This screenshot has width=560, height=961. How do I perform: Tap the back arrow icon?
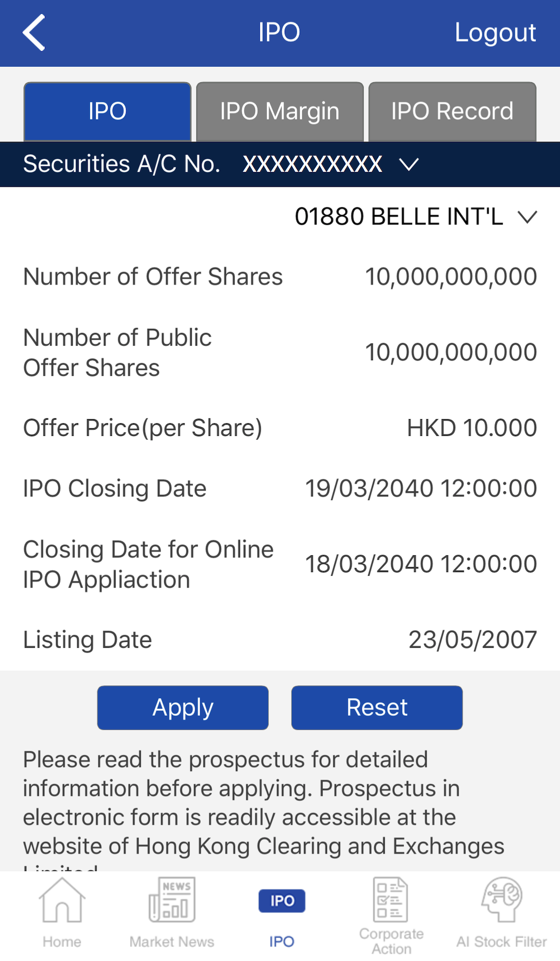point(34,33)
